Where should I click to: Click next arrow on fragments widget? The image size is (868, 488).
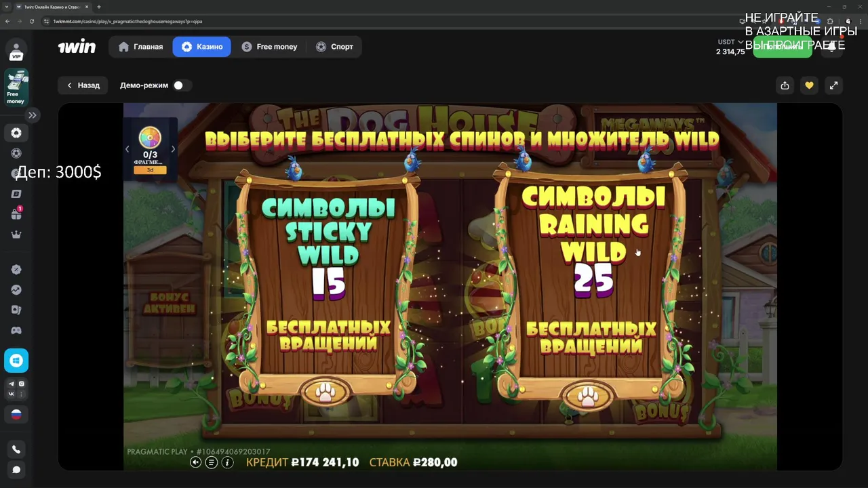[173, 149]
